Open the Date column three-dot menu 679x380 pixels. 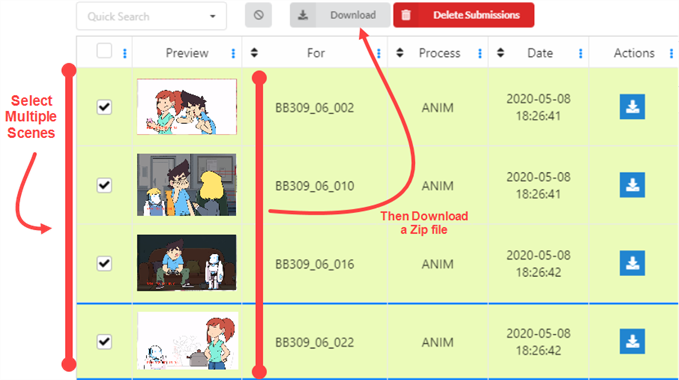(580, 53)
